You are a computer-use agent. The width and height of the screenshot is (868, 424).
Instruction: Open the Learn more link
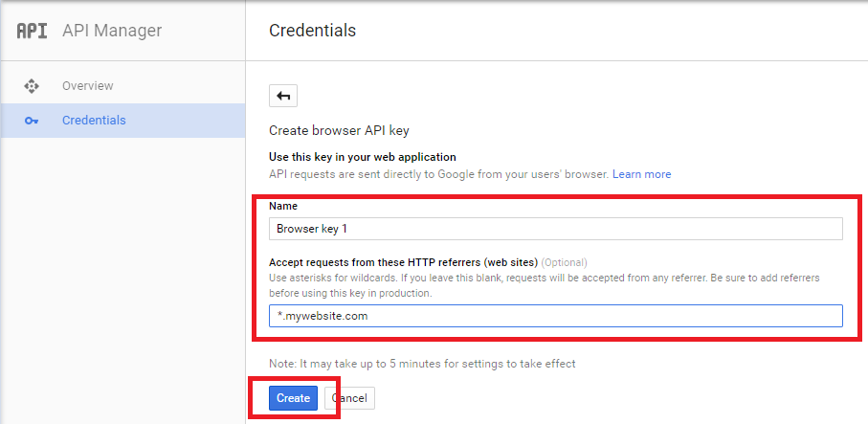point(641,174)
